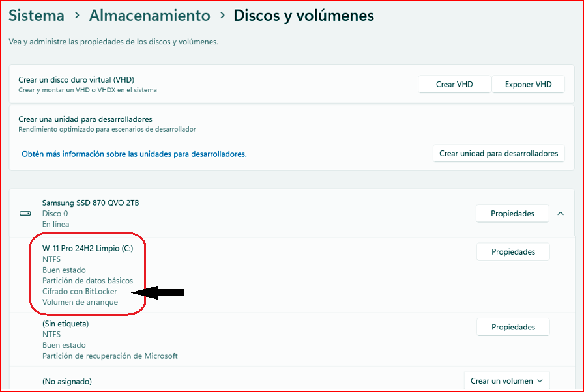Click the Samsung SSD drive icon
The height and width of the screenshot is (392, 584).
(25, 214)
